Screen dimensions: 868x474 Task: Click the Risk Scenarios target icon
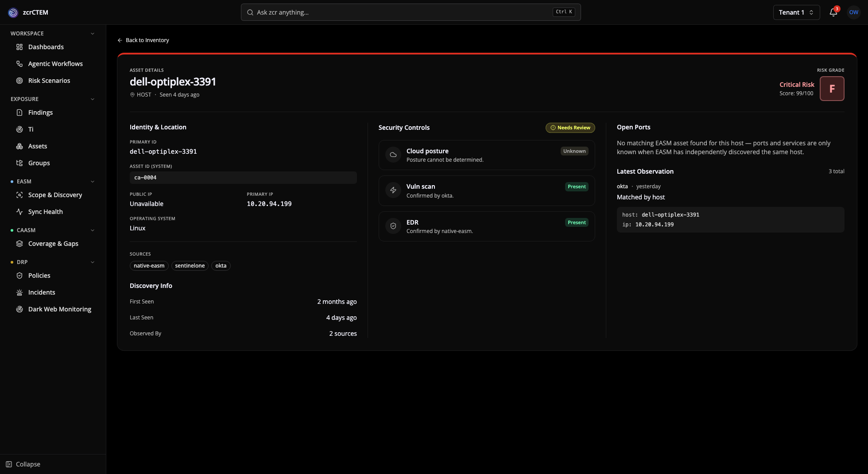coord(19,81)
